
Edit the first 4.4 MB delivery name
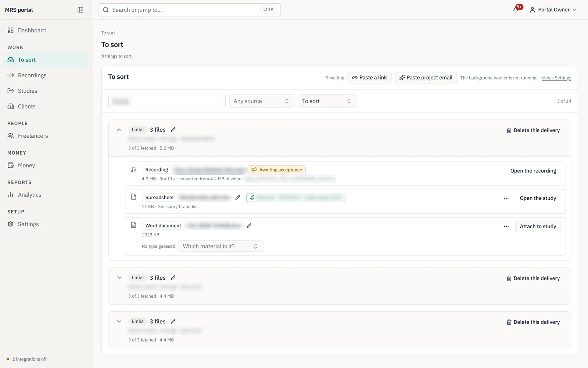tap(173, 277)
